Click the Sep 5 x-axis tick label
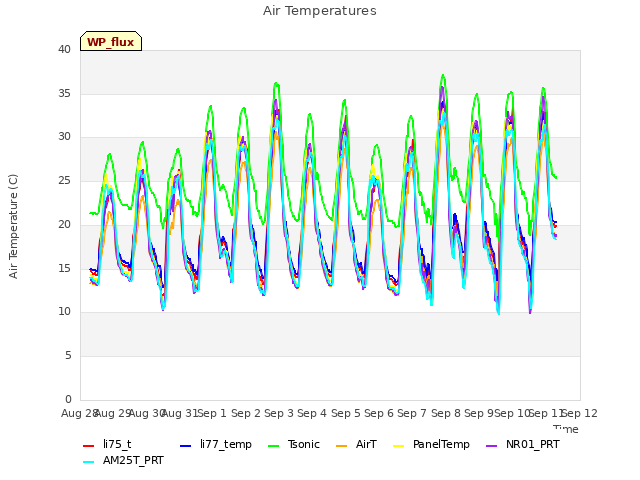Image resolution: width=640 pixels, height=480 pixels. coord(346,413)
